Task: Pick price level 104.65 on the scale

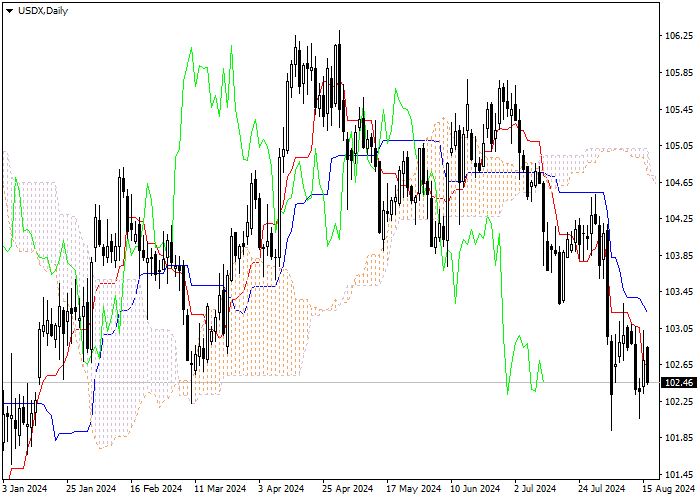Action: (x=679, y=183)
